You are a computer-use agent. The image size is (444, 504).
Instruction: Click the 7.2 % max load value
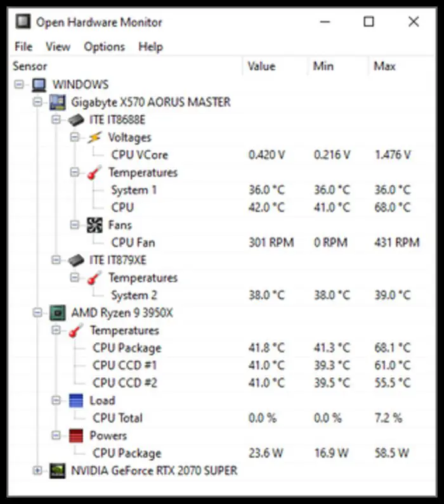coord(388,418)
